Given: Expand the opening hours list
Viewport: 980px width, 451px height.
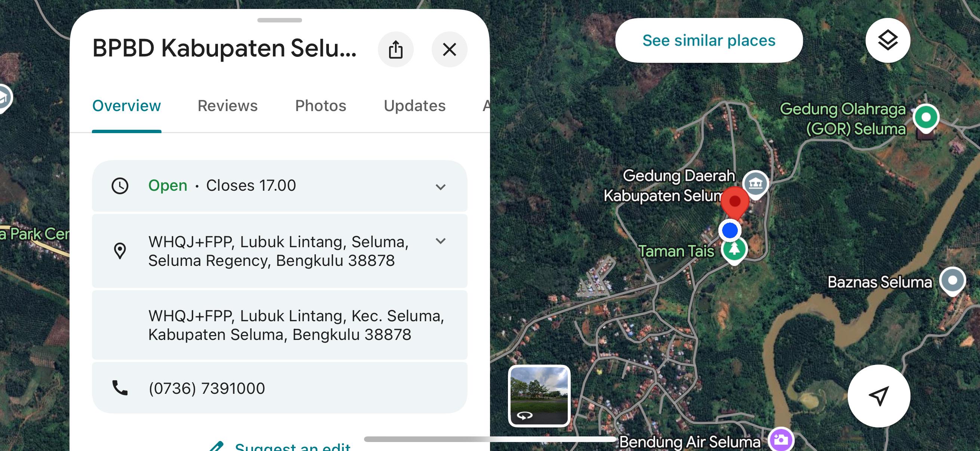Looking at the screenshot, I should click(x=440, y=187).
